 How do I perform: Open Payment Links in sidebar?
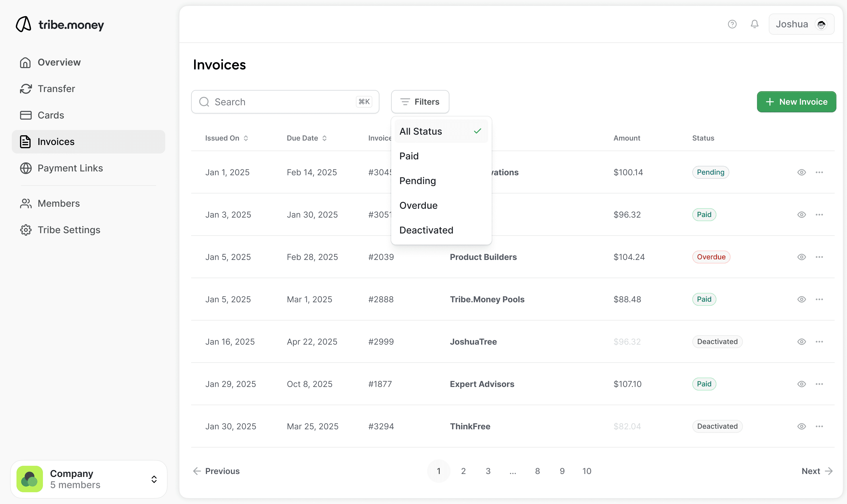click(x=70, y=168)
